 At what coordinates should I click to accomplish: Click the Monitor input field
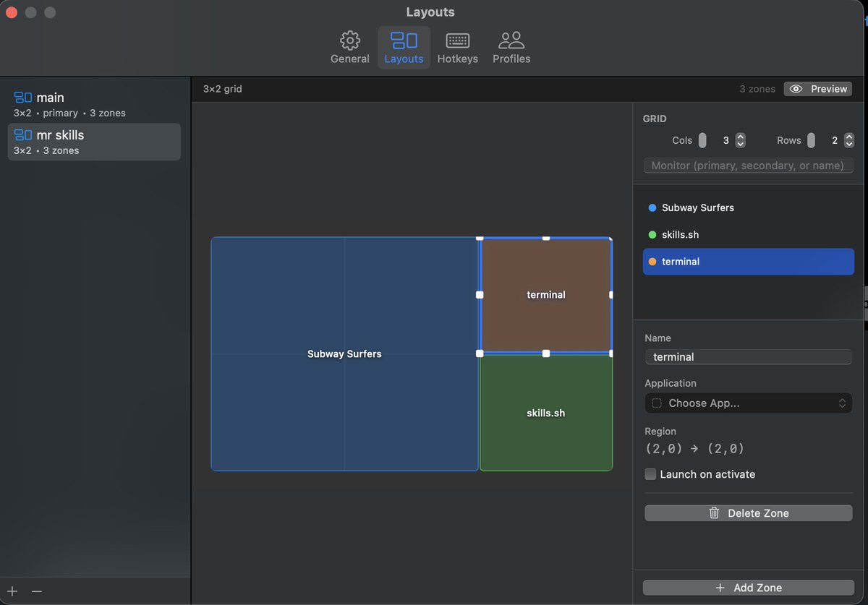click(748, 166)
